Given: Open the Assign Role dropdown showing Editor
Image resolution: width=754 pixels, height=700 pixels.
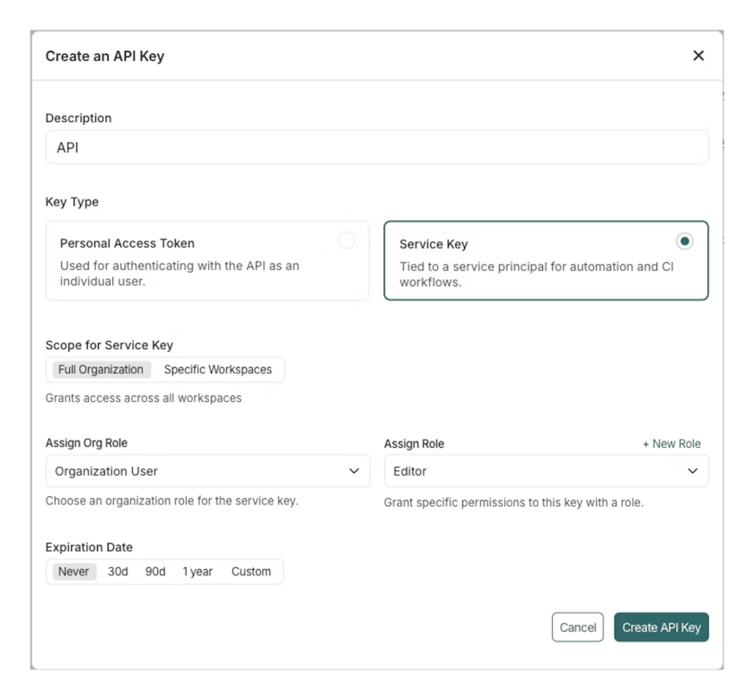Looking at the screenshot, I should tap(545, 470).
